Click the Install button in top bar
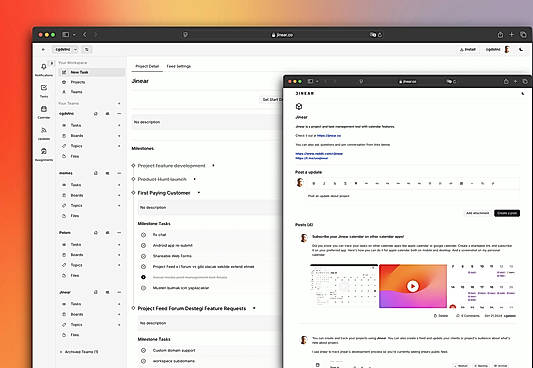This screenshot has height=368, width=533. 468,50
